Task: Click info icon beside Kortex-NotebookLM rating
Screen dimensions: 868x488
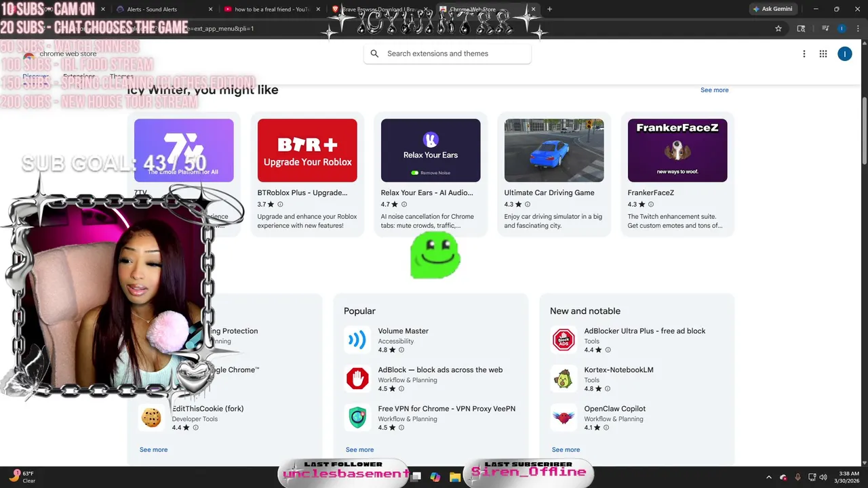Action: (x=608, y=389)
